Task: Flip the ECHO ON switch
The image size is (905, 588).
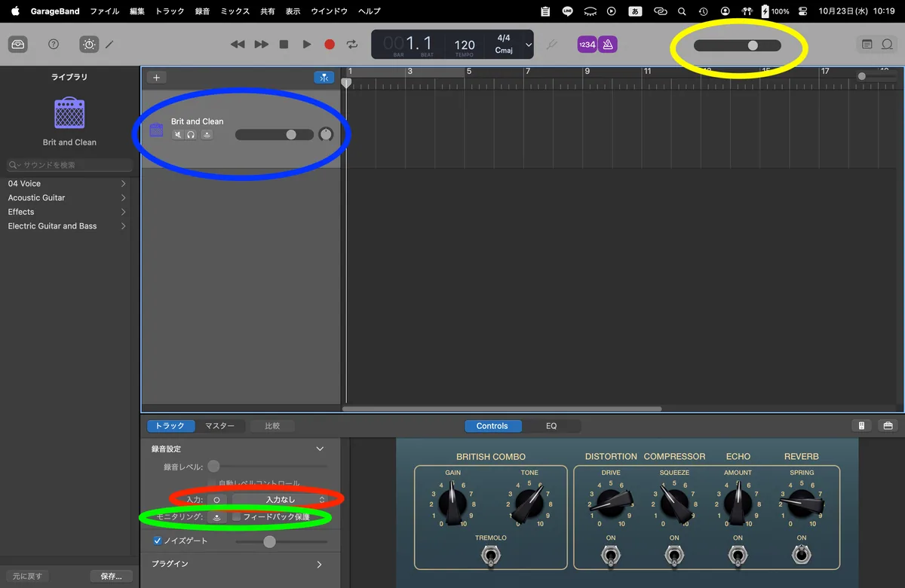Action: (738, 556)
